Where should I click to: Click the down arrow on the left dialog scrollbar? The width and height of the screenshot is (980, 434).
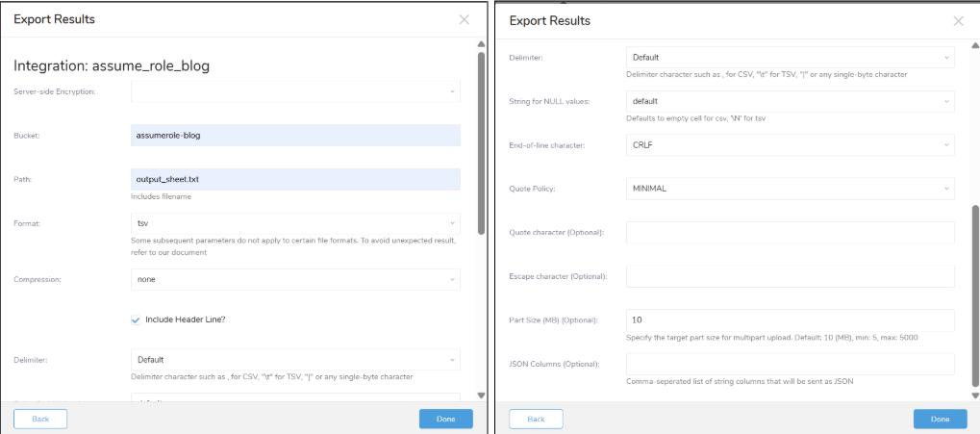point(481,396)
